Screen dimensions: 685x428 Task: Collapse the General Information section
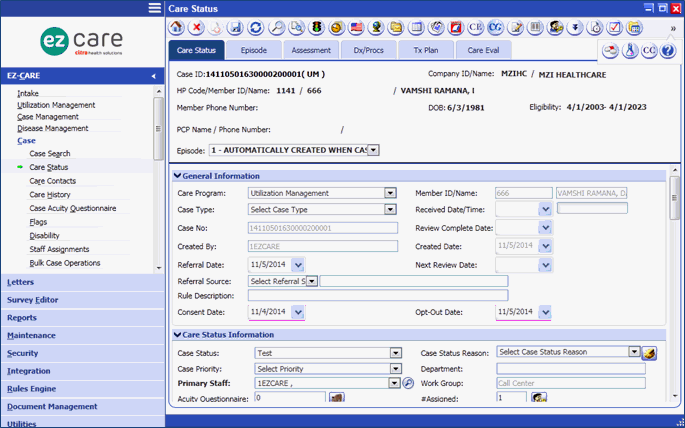click(x=177, y=176)
